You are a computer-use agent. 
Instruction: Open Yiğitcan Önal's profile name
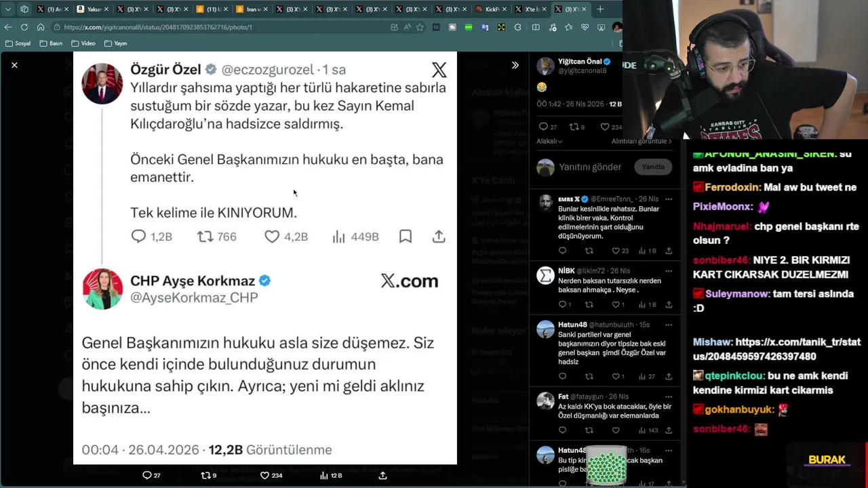(x=580, y=62)
